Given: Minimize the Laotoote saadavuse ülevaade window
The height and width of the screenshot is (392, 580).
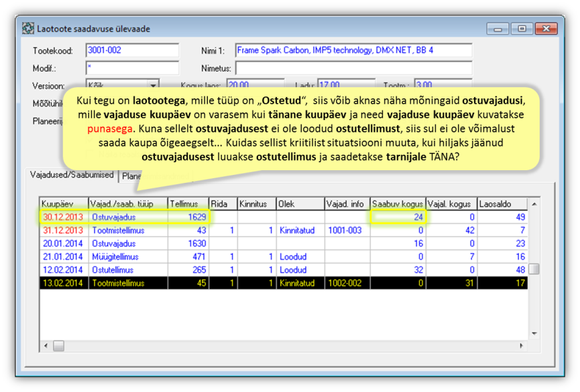Looking at the screenshot, I should tap(498, 29).
